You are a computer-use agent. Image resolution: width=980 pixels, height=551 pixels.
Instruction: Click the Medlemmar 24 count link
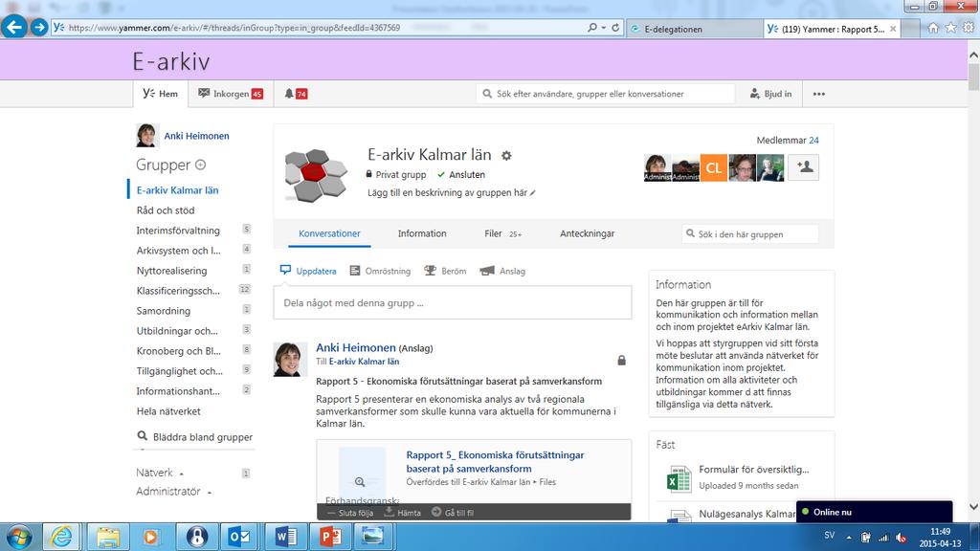[788, 141]
